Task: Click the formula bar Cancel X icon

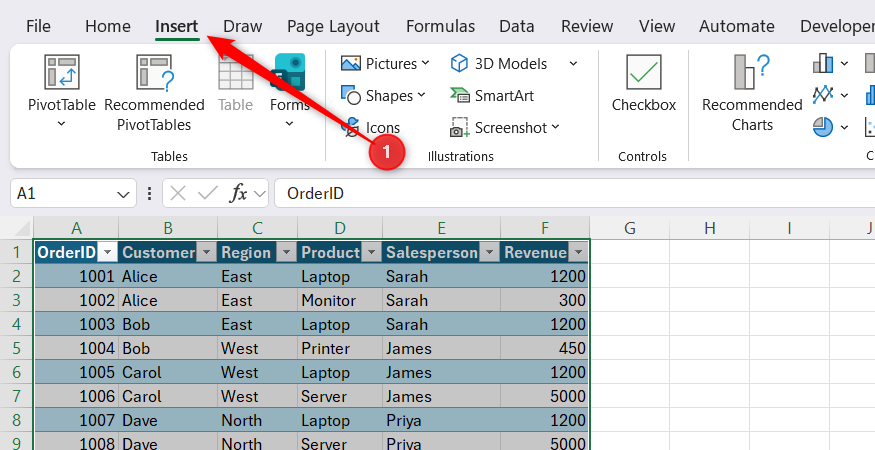Action: 177,194
